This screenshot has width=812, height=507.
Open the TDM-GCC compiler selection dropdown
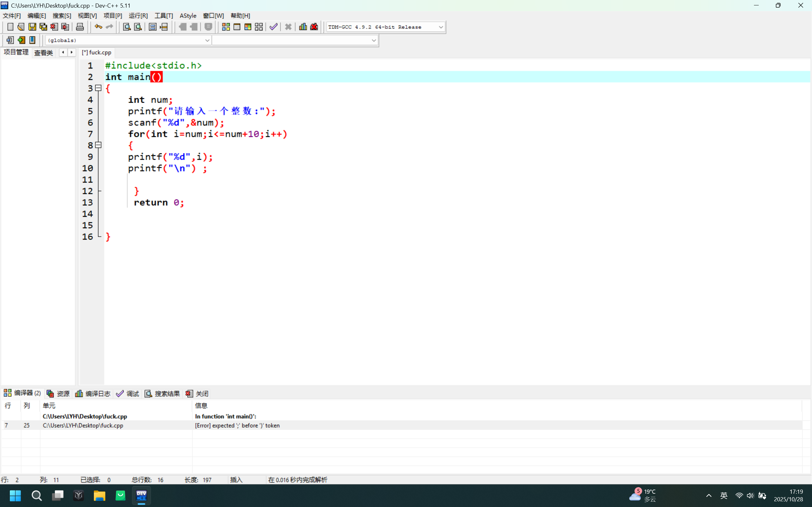441,27
